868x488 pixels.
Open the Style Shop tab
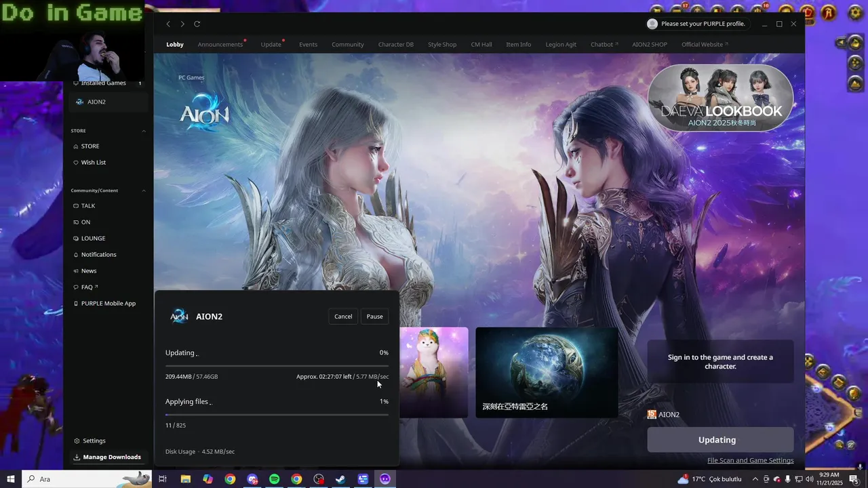(x=442, y=45)
